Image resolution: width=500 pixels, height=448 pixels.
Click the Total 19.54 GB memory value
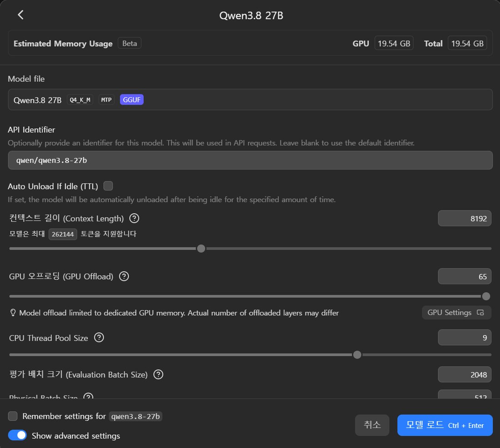tap(467, 43)
